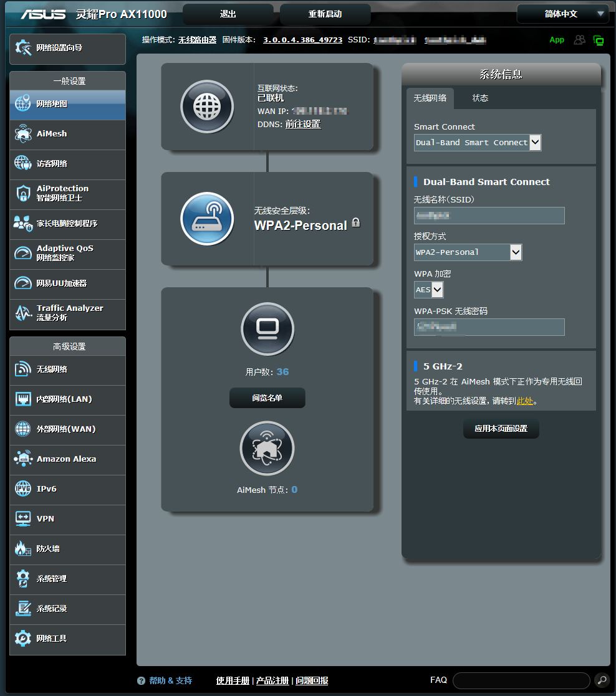The width and height of the screenshot is (616, 696).
Task: Click the wireless router icon in network map
Action: pos(207,218)
